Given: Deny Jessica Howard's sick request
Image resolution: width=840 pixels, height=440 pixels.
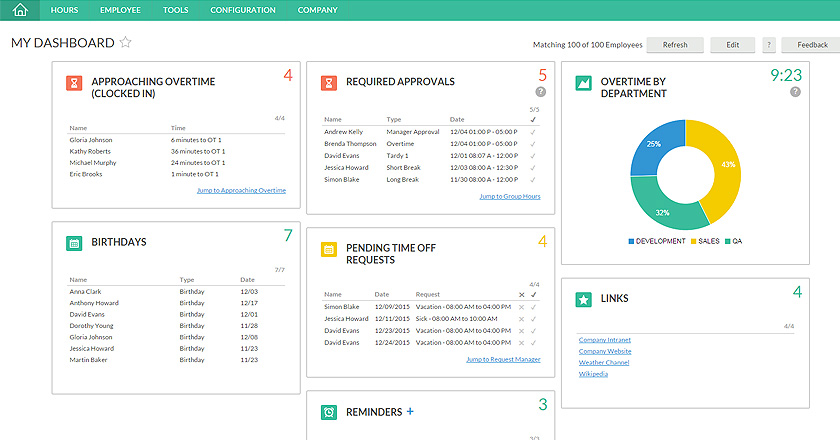Looking at the screenshot, I should 521,319.
